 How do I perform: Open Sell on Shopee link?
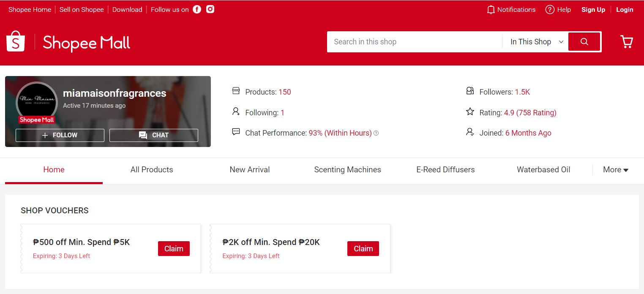pos(82,9)
